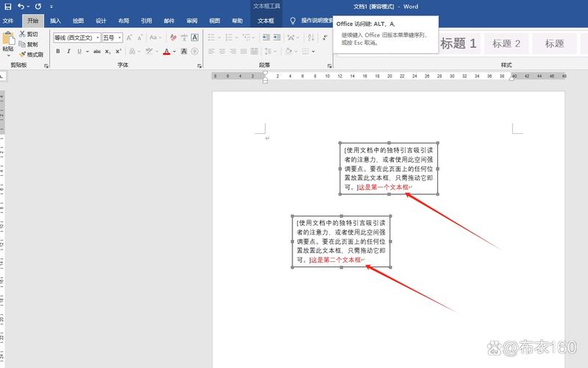Apply text highlight pen icon
The image size is (588, 368).
click(149, 51)
